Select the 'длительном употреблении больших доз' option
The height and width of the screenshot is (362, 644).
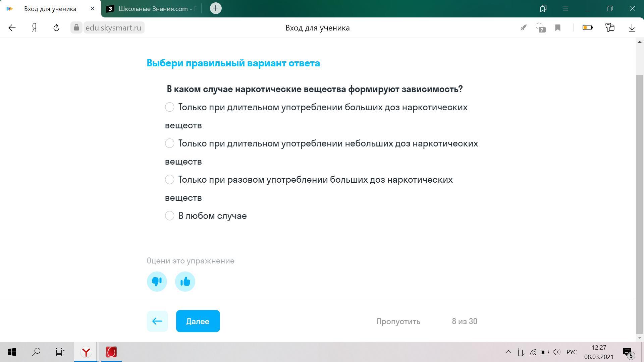pos(170,107)
